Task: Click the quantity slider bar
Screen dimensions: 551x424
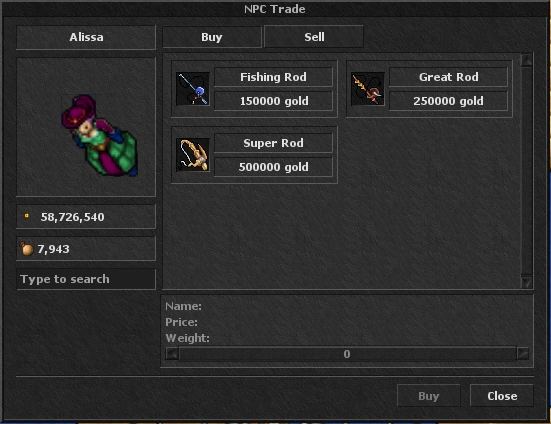Action: point(347,354)
